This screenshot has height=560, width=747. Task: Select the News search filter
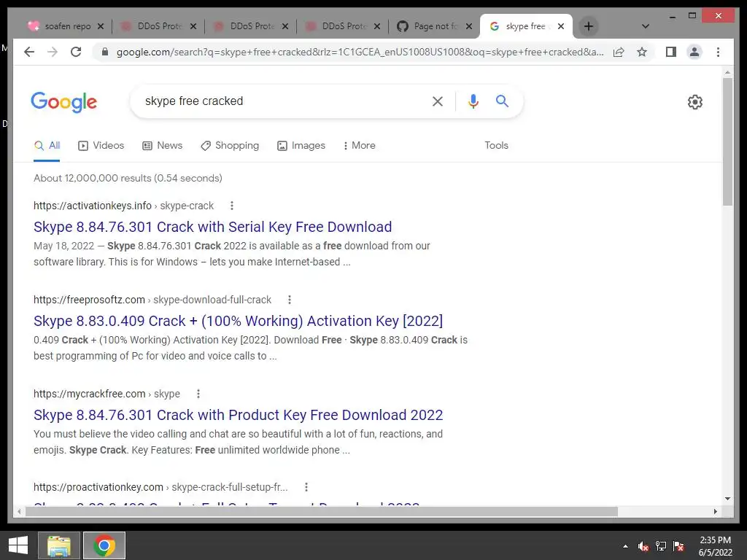163,146
